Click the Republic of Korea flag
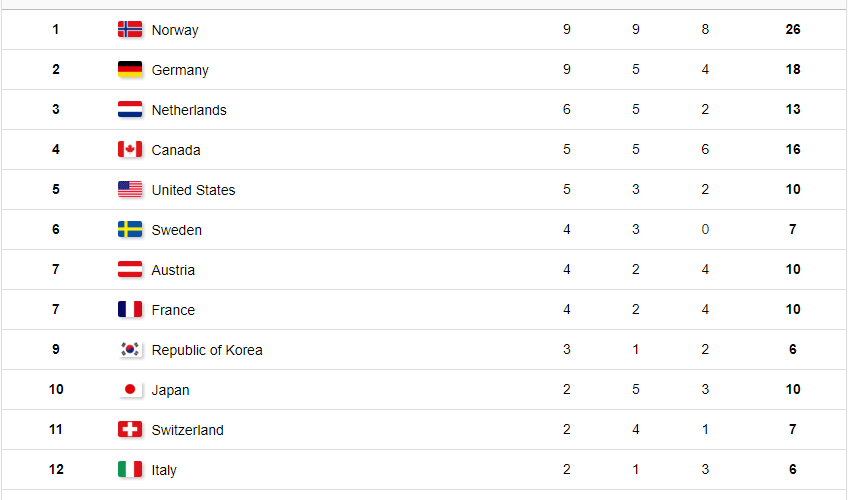This screenshot has height=500, width=849. 130,349
